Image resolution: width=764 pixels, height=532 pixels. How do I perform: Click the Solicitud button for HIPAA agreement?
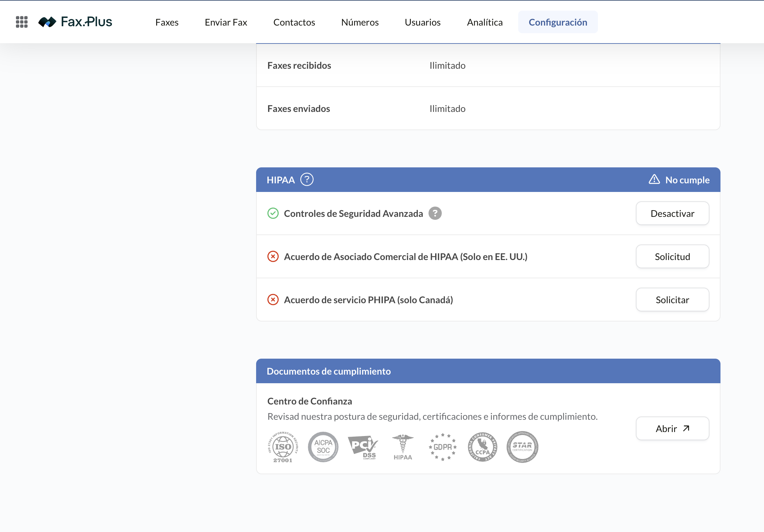(x=672, y=257)
